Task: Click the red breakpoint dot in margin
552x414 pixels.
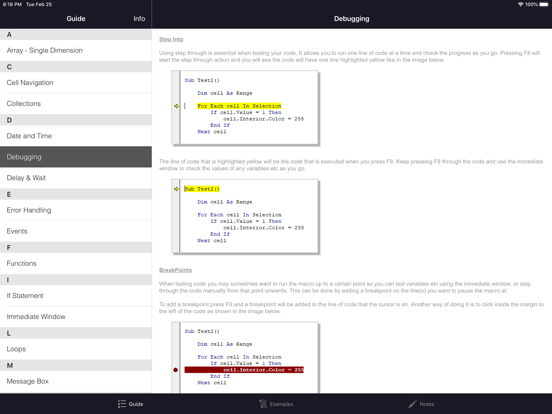Action: 175,370
